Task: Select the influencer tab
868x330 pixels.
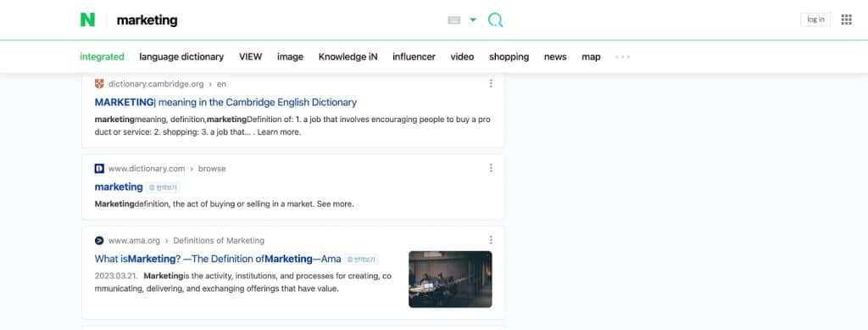Action: [x=414, y=57]
